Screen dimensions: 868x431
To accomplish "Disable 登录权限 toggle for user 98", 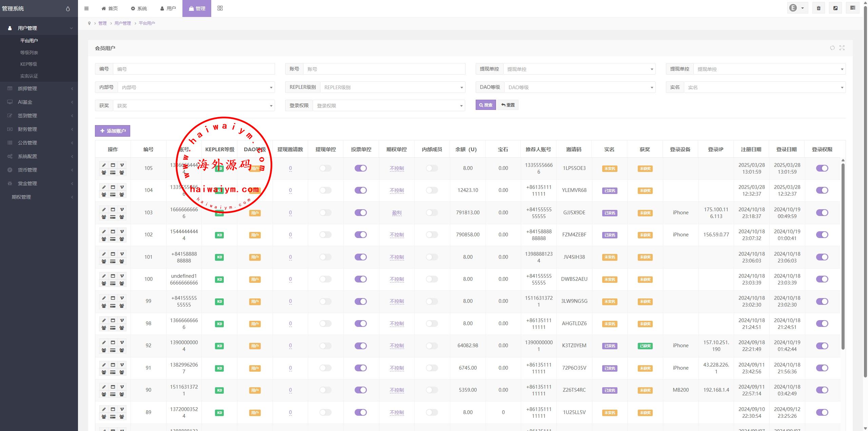I will (x=822, y=324).
